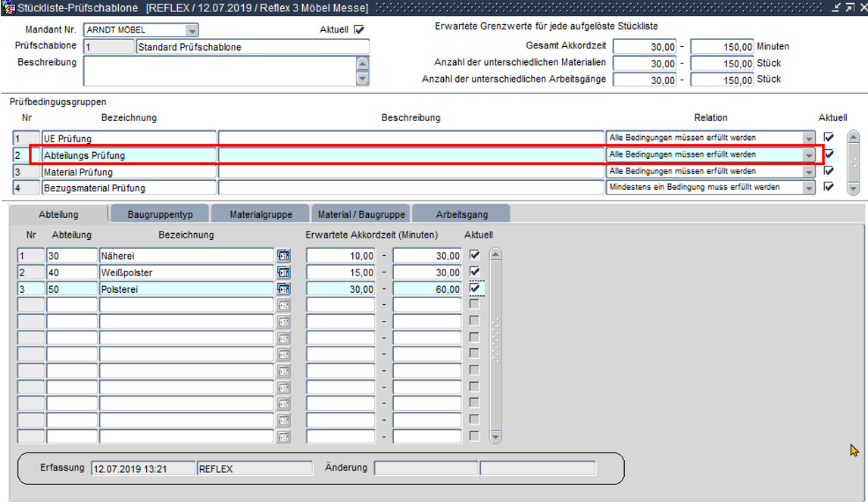Switch to the Materialgruppe tab
This screenshot has height=504, width=868.
click(x=261, y=215)
